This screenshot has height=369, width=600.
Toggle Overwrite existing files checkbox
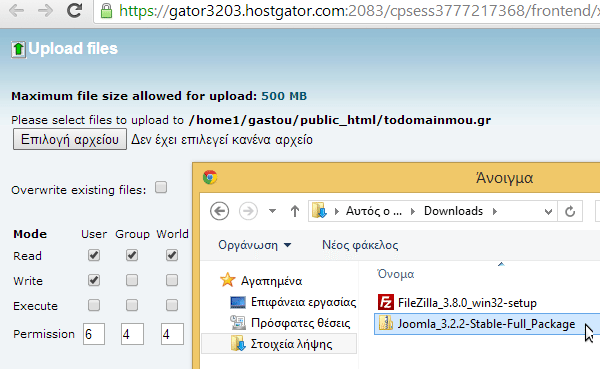tap(161, 188)
